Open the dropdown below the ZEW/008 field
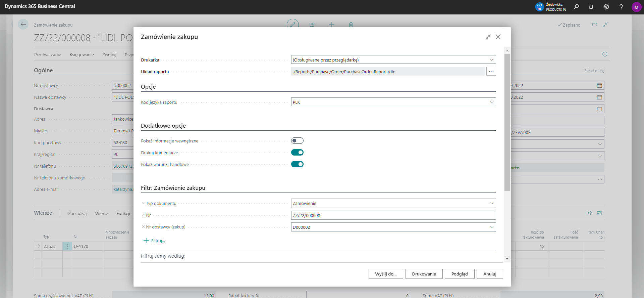 [x=600, y=144]
